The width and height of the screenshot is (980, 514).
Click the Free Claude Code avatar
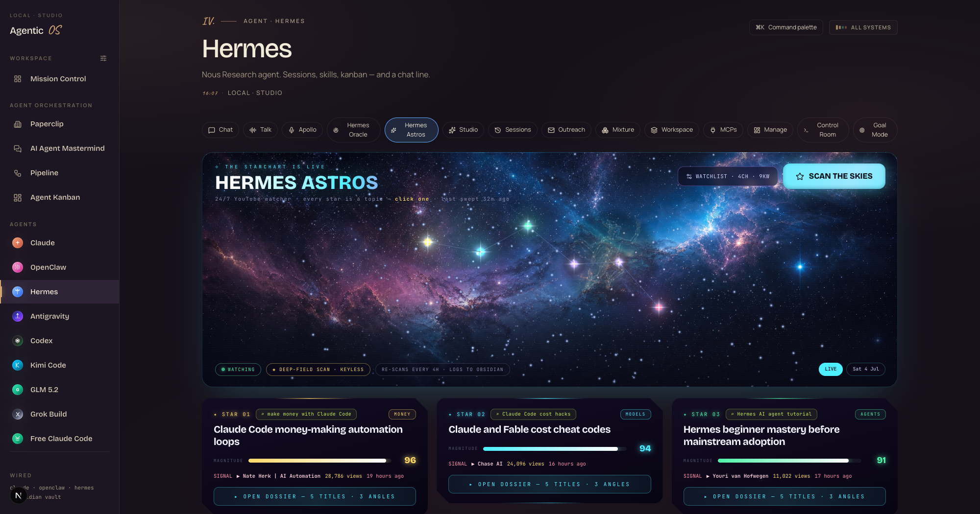[18, 439]
